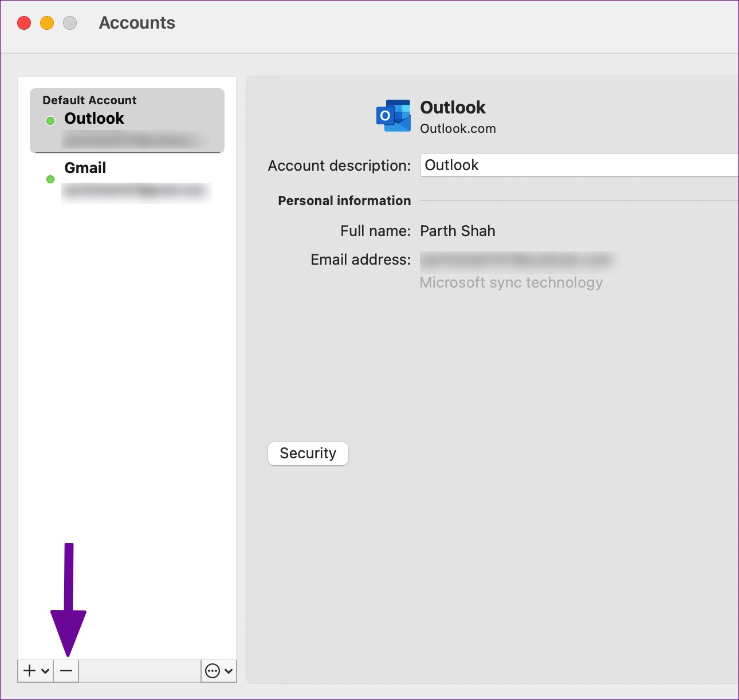Select the Outlook default account
Viewport: 739px width, 700px height.
click(x=127, y=120)
